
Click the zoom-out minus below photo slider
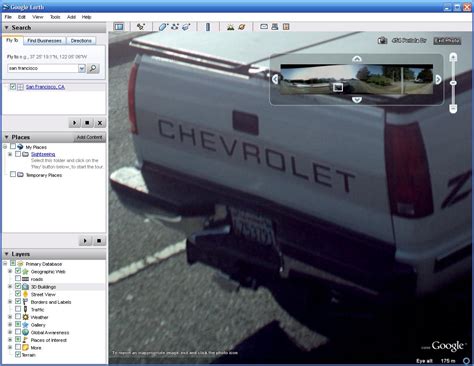453,108
